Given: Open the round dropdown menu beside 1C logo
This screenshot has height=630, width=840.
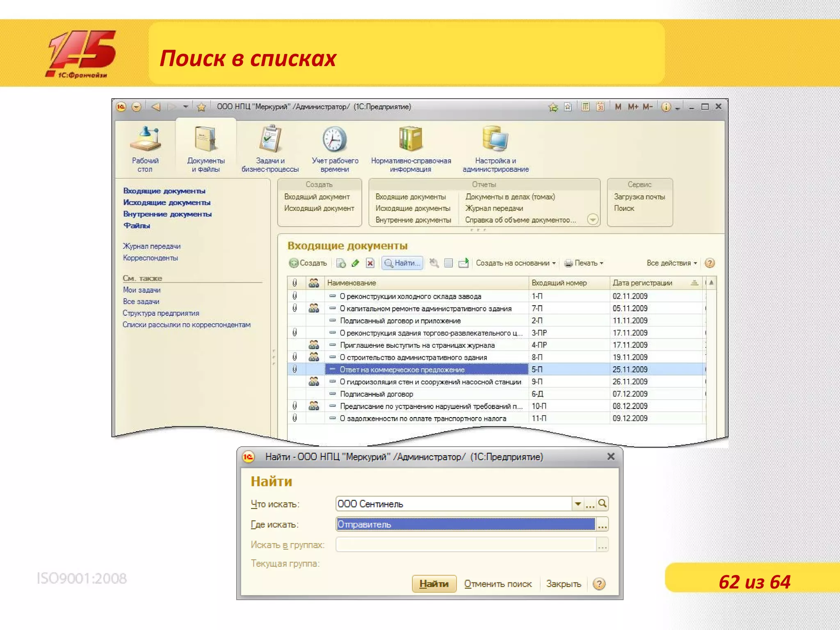Looking at the screenshot, I should [136, 107].
